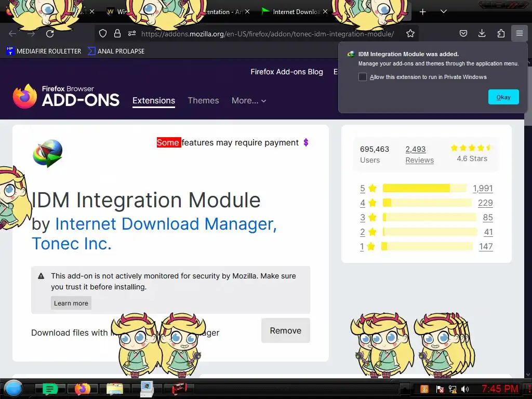Open the 147 one-star review count

pyautogui.click(x=486, y=247)
